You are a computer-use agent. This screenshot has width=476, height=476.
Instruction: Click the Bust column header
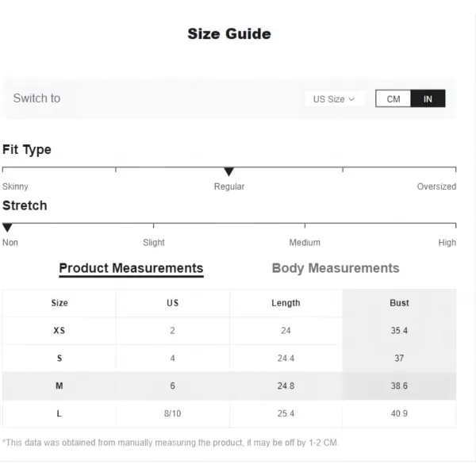(x=399, y=303)
